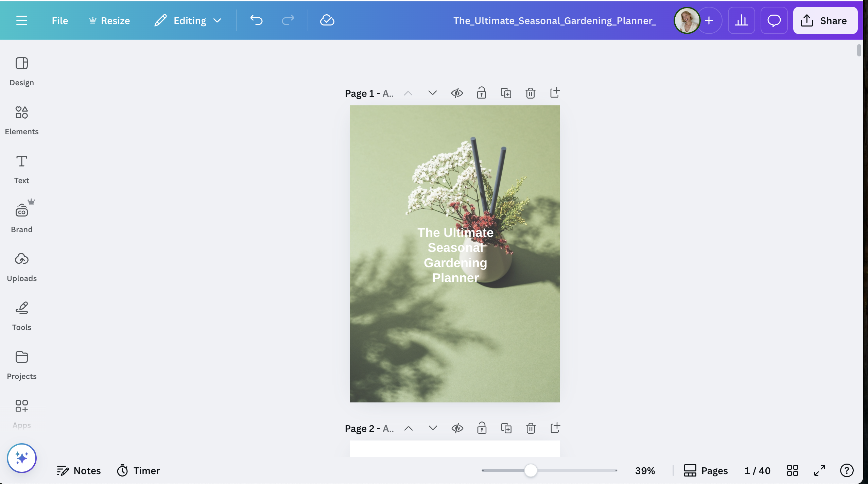Click the Share button

click(825, 20)
